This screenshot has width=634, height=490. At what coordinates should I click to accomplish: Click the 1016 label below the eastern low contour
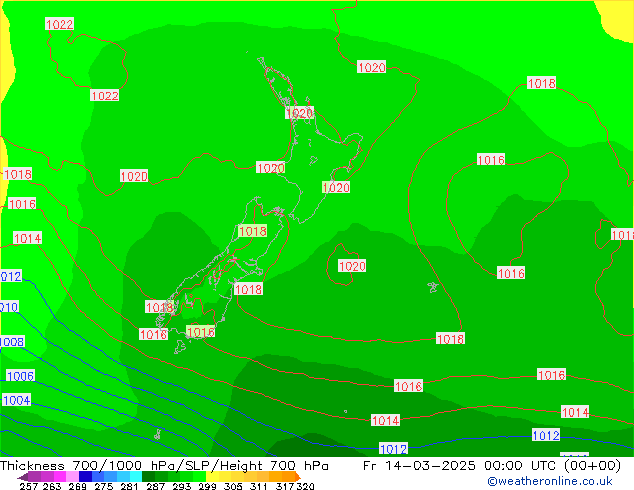click(x=511, y=273)
